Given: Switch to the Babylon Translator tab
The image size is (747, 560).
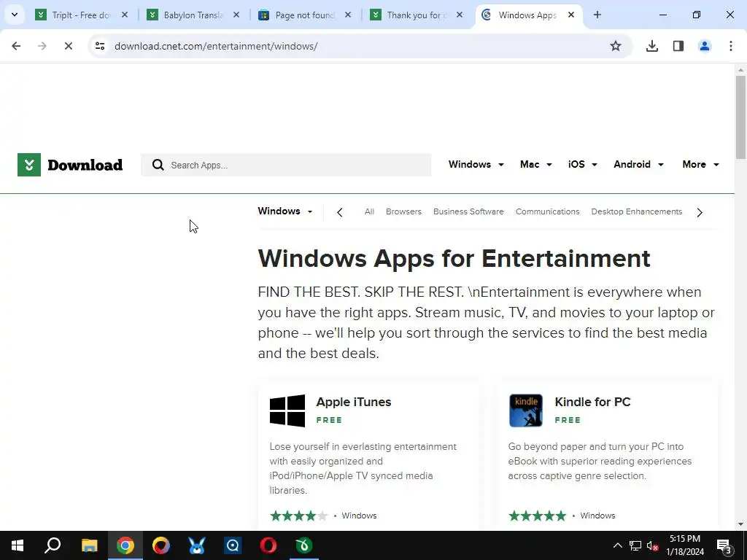Looking at the screenshot, I should click(193, 15).
